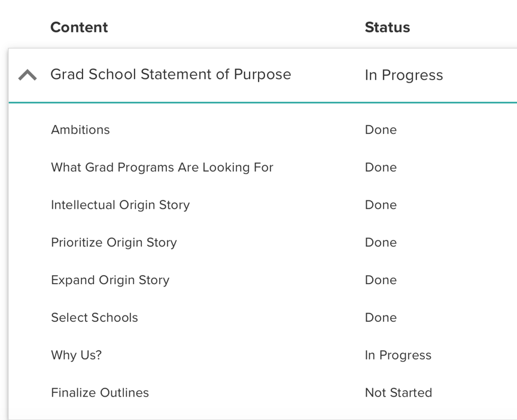Open What Grad Programs Are Looking For
This screenshot has height=420, width=517.
tap(162, 167)
